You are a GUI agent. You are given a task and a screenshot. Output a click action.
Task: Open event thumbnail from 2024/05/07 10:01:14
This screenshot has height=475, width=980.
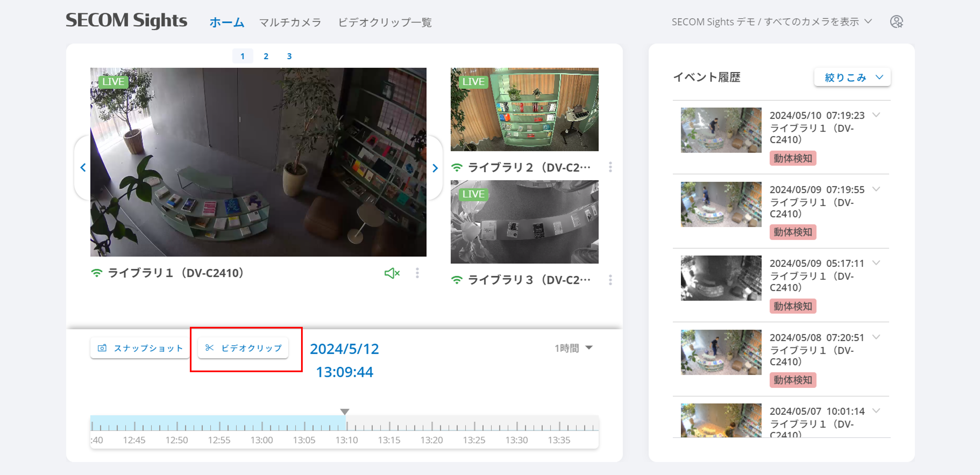721,420
